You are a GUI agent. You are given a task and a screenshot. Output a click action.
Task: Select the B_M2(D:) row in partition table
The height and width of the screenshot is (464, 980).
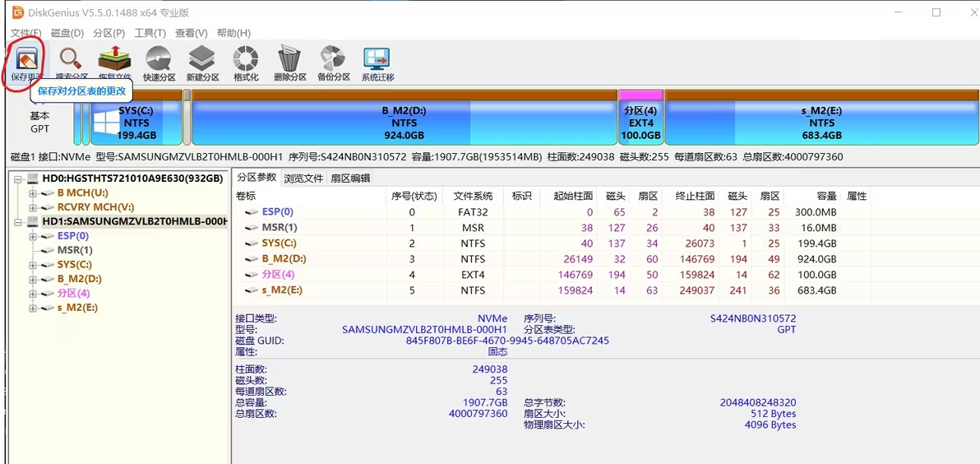(x=550, y=259)
